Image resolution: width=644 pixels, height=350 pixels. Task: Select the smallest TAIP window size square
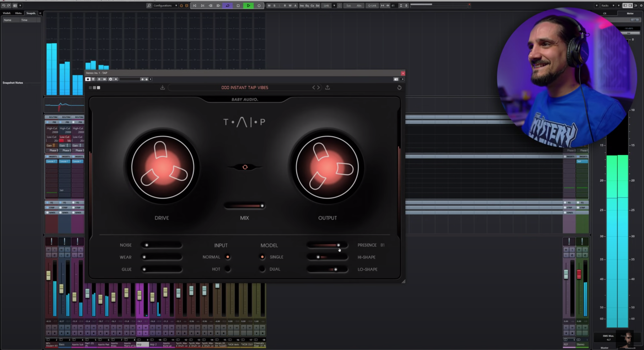[x=90, y=88]
